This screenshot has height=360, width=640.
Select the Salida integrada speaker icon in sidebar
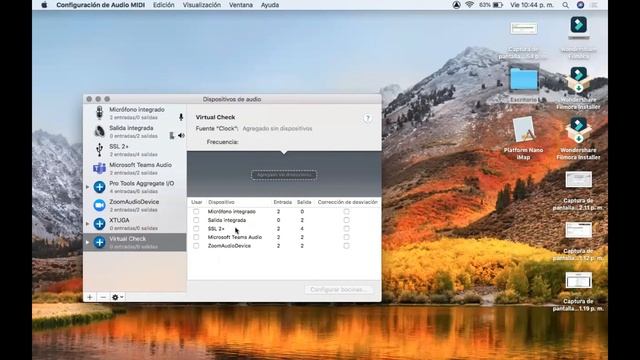[99, 131]
